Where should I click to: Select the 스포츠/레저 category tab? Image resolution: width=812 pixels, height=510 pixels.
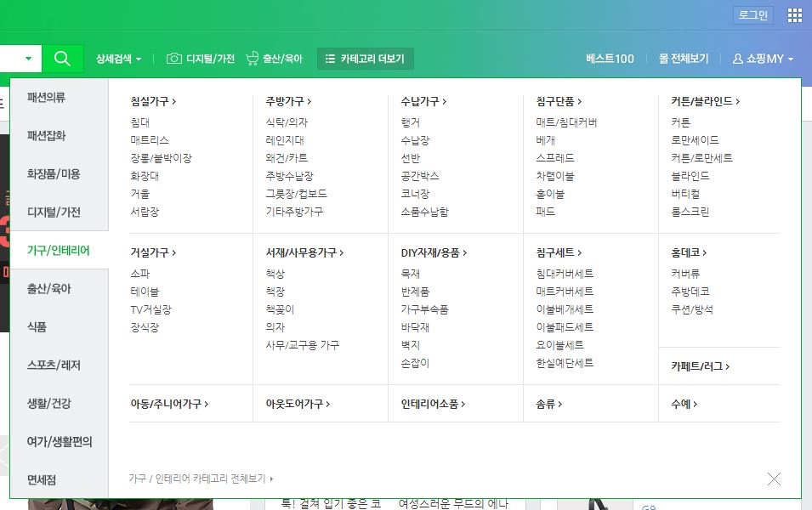click(x=59, y=365)
